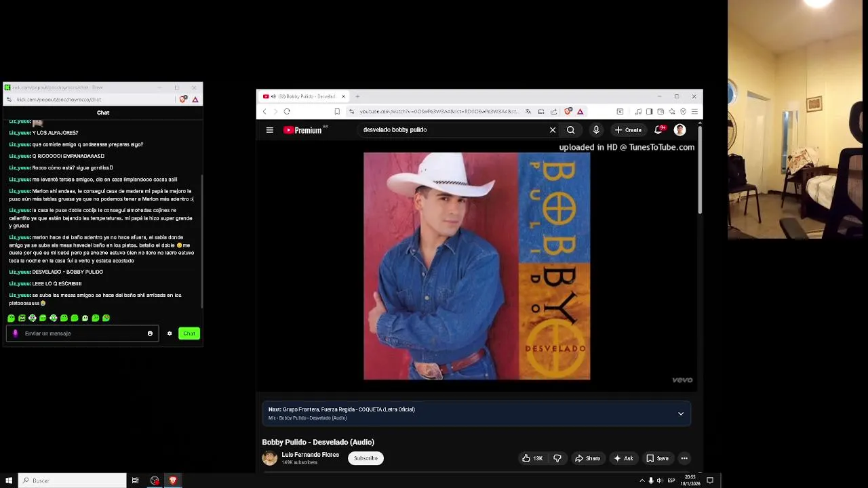Insert the first green Kick emote
Screen dimensions: 868x488
11,318
